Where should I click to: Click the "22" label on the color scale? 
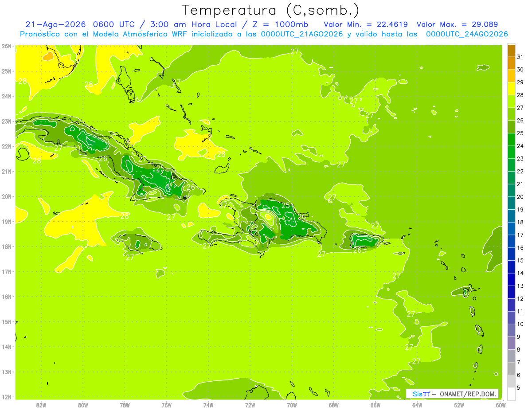(520, 171)
